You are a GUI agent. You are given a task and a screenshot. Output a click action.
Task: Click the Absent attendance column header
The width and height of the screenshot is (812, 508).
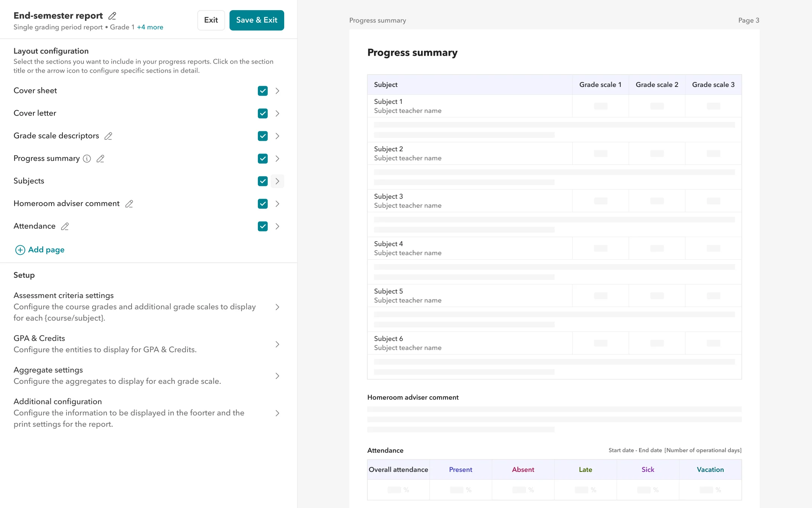click(x=523, y=470)
